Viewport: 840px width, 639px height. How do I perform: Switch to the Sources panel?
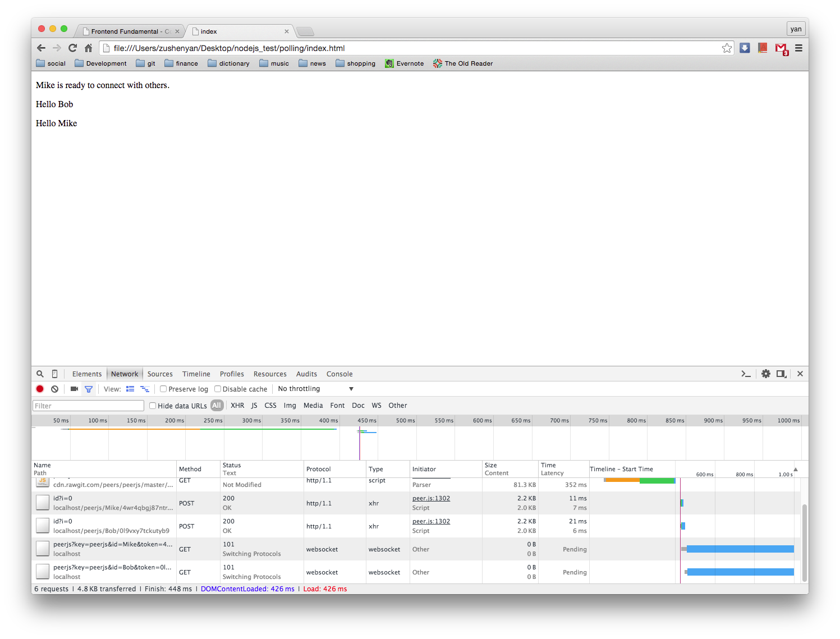pos(160,374)
